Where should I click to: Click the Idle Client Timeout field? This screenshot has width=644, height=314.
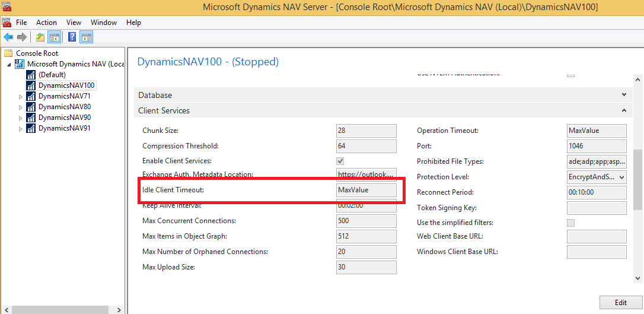(x=366, y=190)
